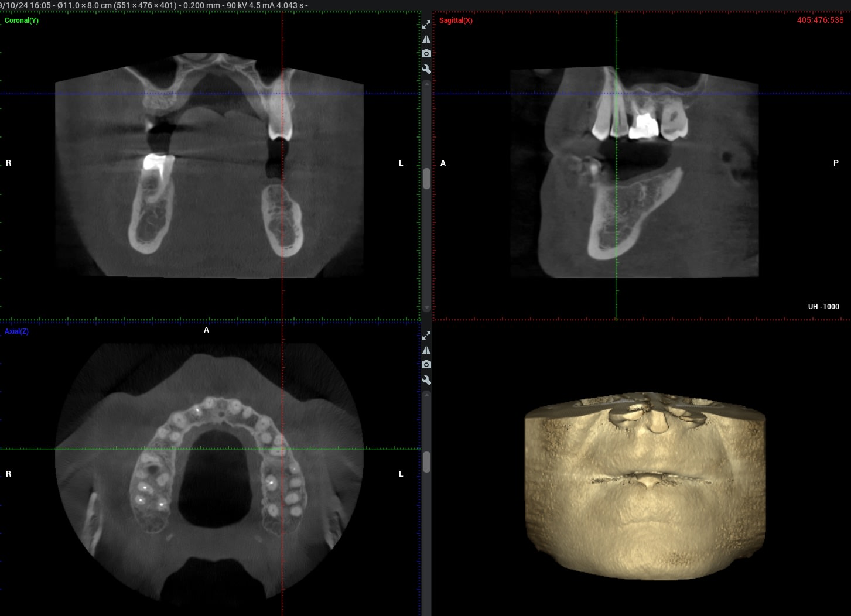Open the lower wrench settings tool
This screenshot has width=851, height=616.
pyautogui.click(x=426, y=380)
